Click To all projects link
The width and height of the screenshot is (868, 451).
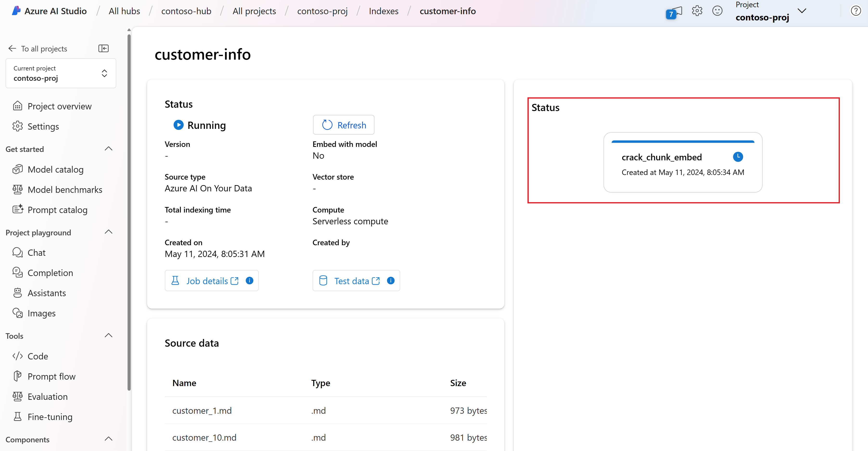[44, 49]
